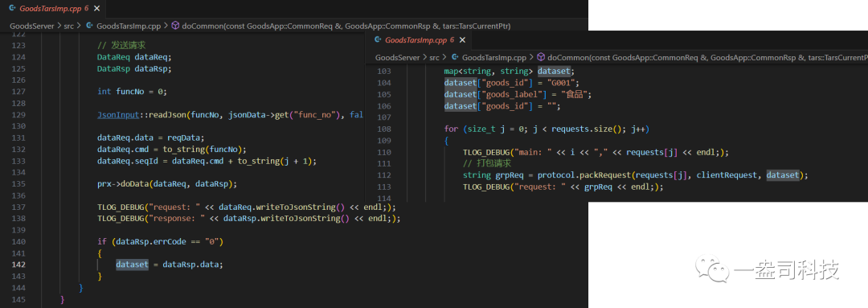Click the method cube icon in the inset editor breadcrumb
This screenshot has height=308, width=868.
[540, 57]
